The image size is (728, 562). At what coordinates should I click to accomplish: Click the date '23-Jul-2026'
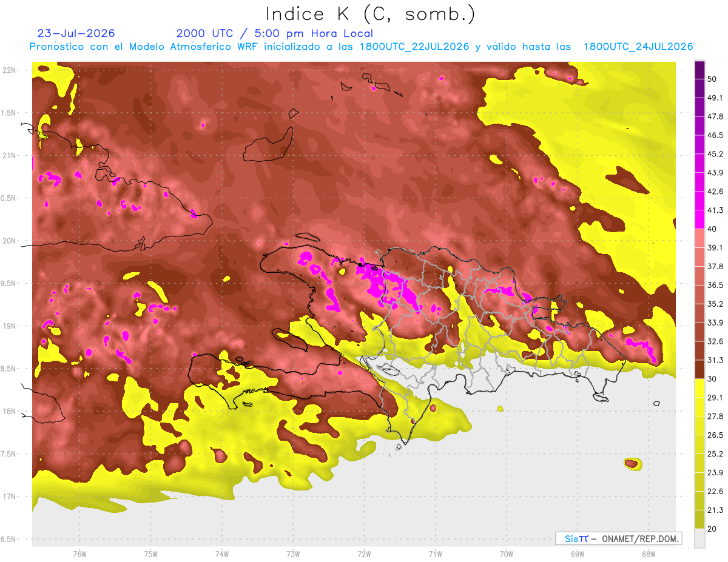pyautogui.click(x=76, y=33)
